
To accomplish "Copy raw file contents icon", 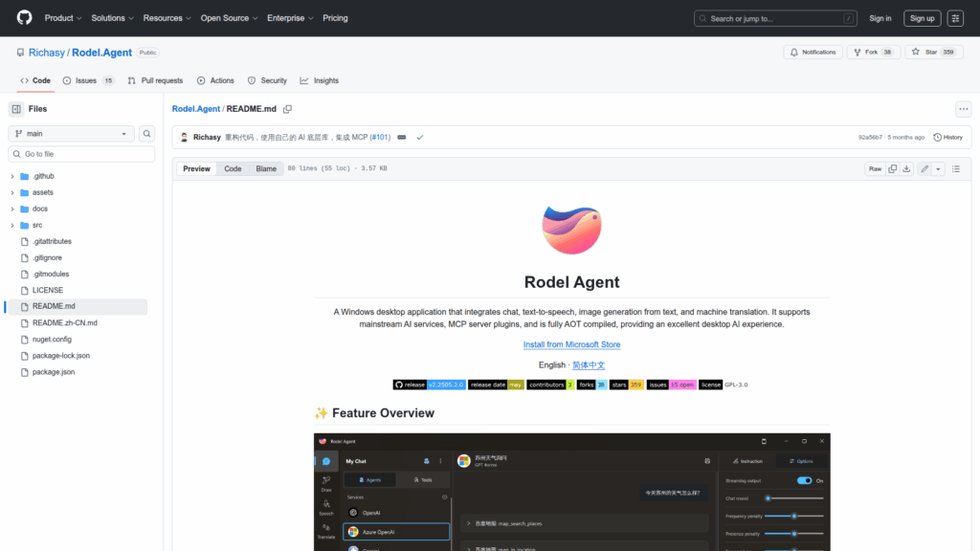I will pyautogui.click(x=892, y=168).
